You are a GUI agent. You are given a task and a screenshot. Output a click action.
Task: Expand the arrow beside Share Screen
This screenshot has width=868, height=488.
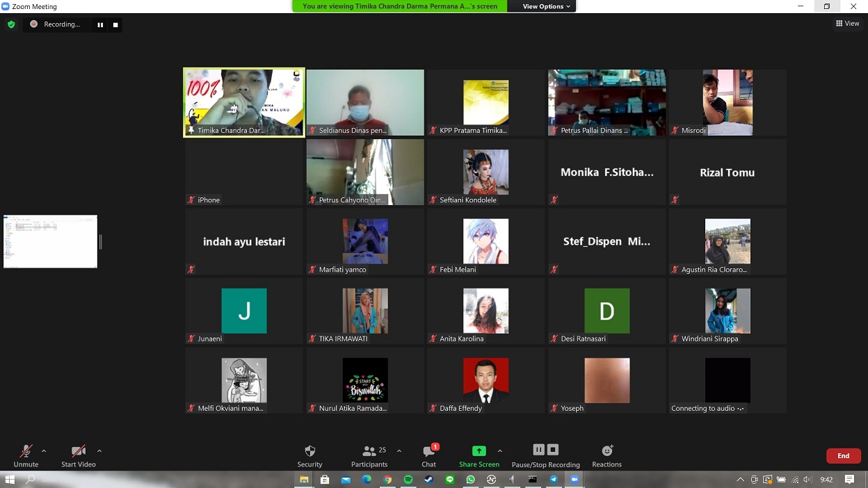coord(499,451)
